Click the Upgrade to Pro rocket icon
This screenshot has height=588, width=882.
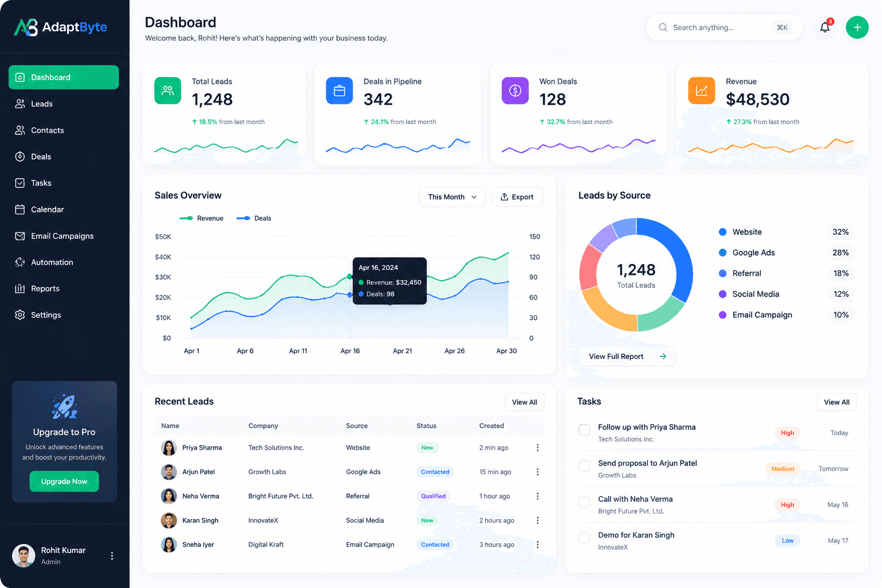[64, 406]
